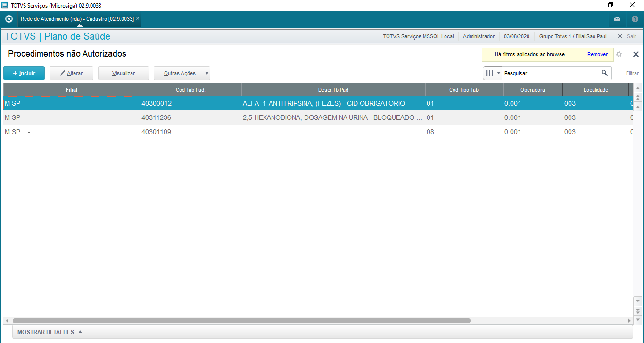Screen dimensions: 644x343
Task: Click the single up-arrow scroll button
Action: [x=638, y=107]
